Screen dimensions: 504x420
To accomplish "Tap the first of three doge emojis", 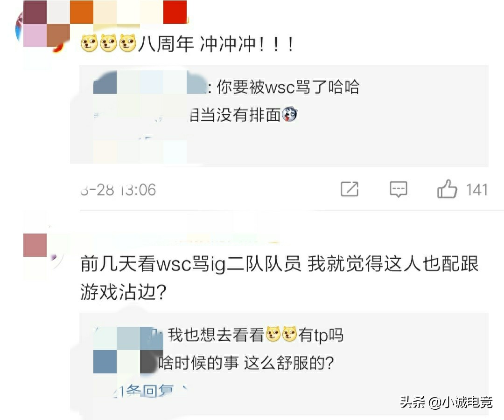I will [89, 43].
